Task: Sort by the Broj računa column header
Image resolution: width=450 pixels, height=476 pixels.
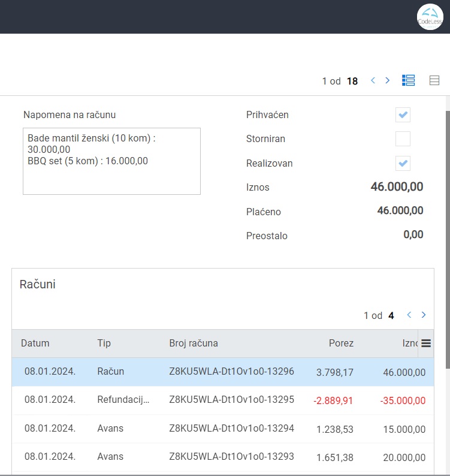Action: (x=194, y=343)
